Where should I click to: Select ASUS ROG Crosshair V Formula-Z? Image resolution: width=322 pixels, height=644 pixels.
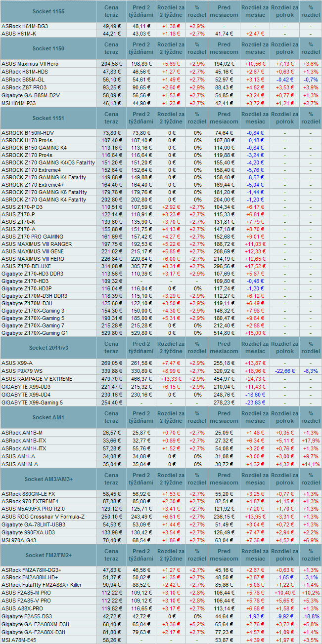pyautogui.click(x=43, y=517)
